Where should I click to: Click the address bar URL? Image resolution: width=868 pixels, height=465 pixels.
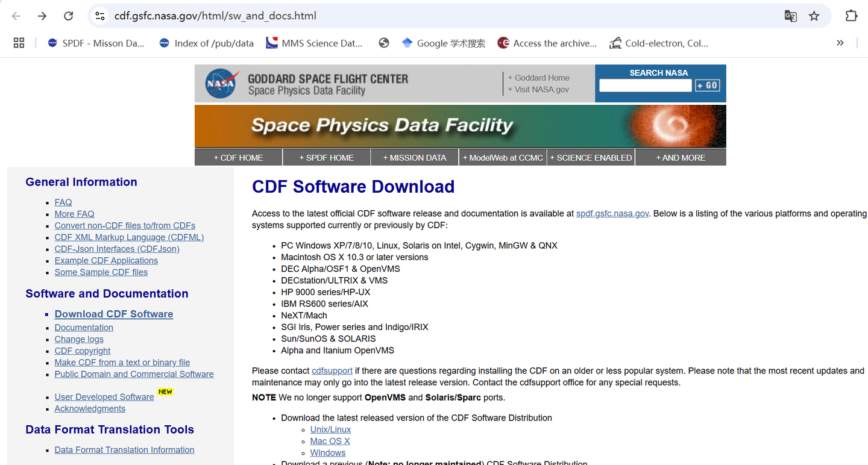215,16
